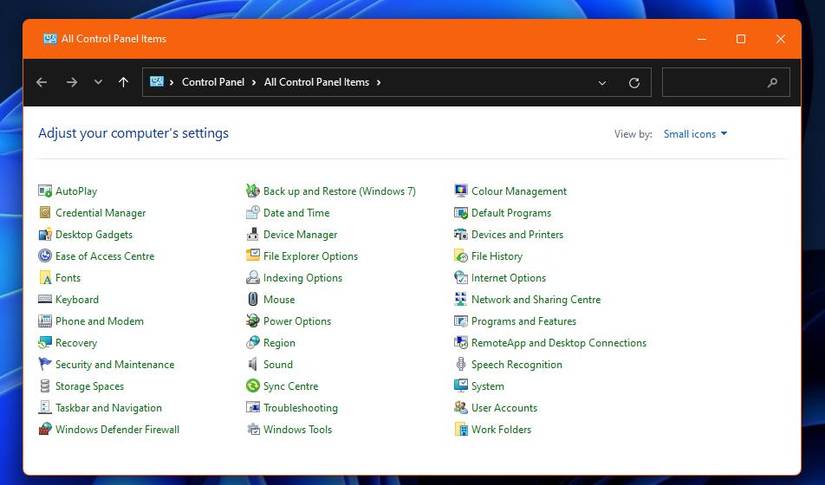Open File History link
This screenshot has height=485, width=825.
497,256
